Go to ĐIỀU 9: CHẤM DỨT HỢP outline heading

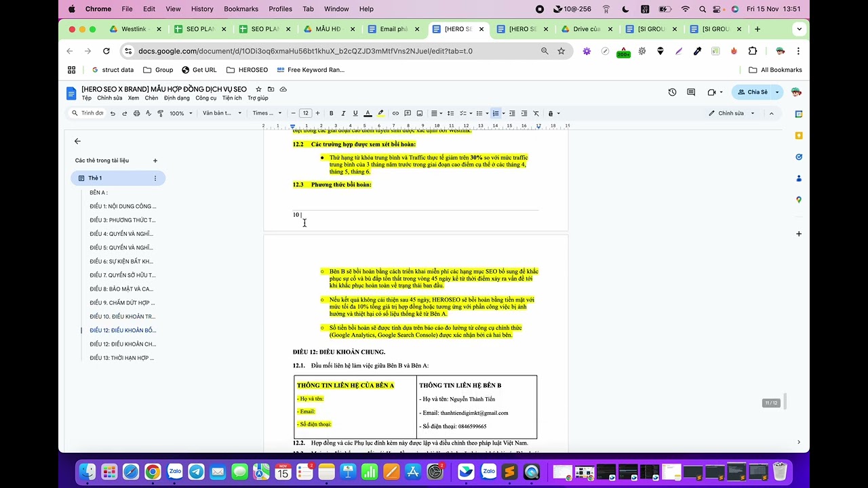point(122,303)
